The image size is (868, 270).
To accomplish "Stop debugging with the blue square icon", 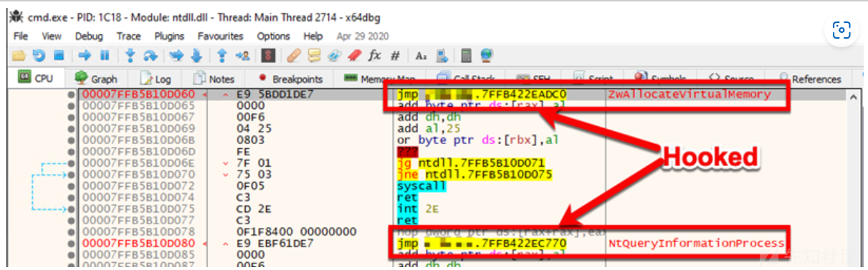I will (59, 55).
